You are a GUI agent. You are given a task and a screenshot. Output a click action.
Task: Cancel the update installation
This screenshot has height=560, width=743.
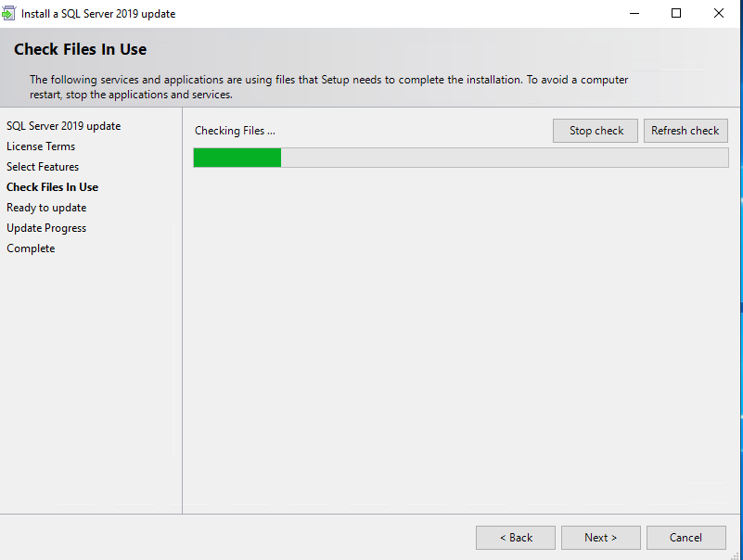(685, 538)
